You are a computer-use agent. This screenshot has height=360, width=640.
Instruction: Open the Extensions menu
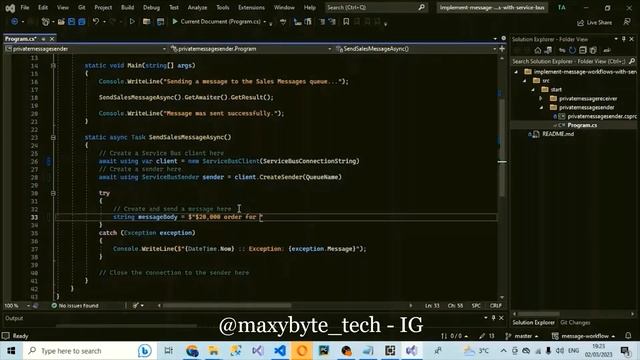[251, 7]
